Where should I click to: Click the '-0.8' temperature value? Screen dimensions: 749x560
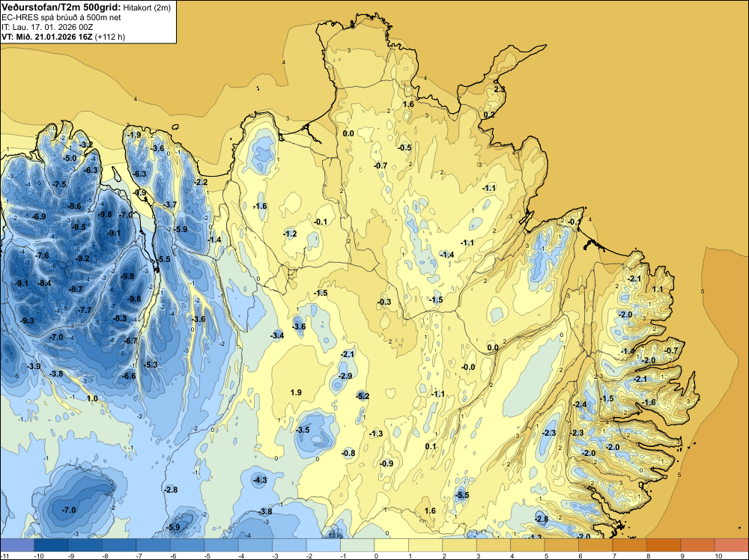click(348, 453)
